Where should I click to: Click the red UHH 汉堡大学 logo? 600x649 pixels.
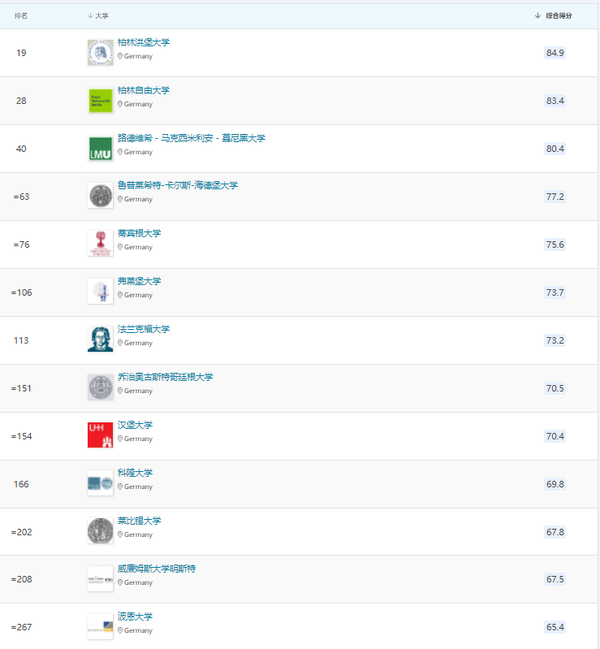(x=100, y=435)
